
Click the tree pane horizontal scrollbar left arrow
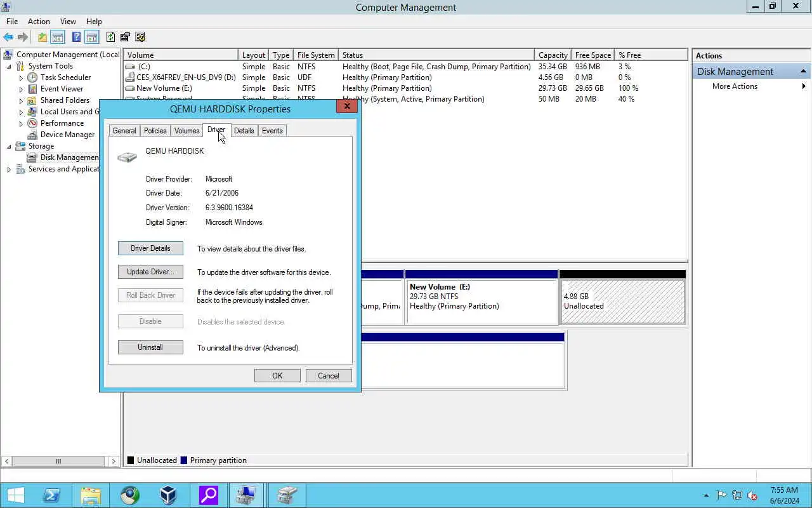(x=6, y=461)
